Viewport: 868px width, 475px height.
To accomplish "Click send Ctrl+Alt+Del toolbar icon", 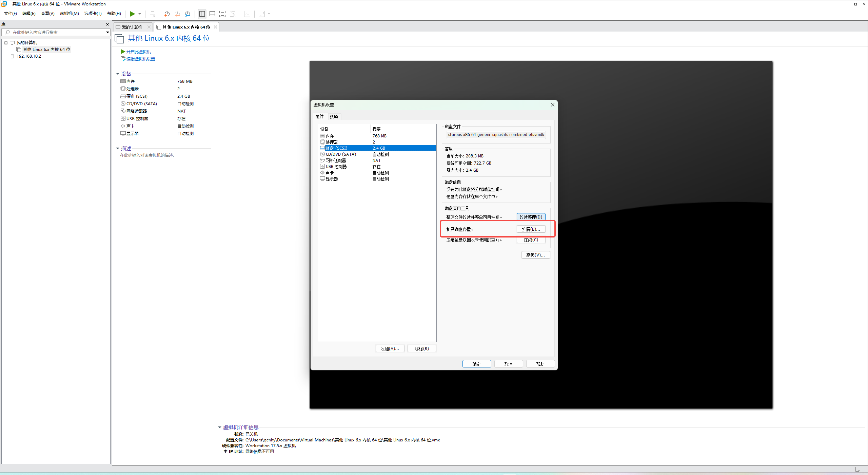I will [153, 14].
